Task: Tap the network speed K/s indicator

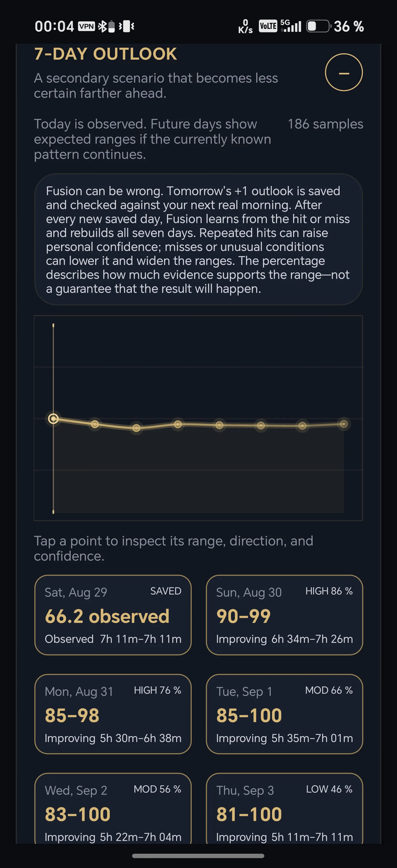Action: [x=245, y=26]
